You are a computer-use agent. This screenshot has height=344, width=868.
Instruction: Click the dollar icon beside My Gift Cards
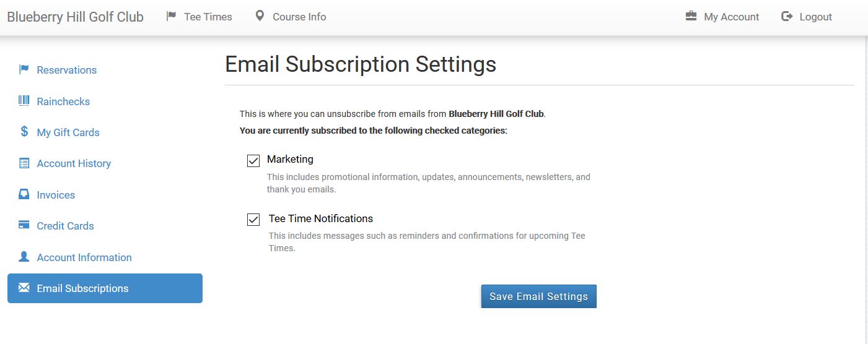[x=24, y=132]
